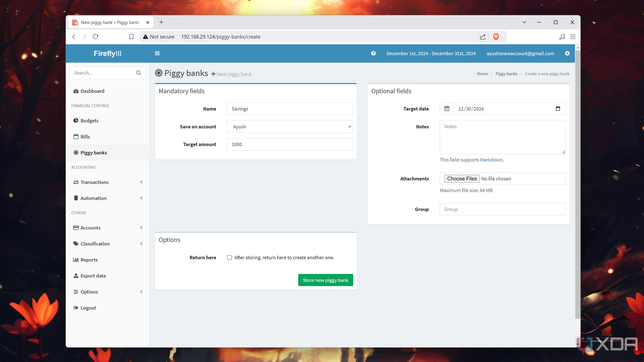Click the page vertical scrollbar

coord(577,184)
